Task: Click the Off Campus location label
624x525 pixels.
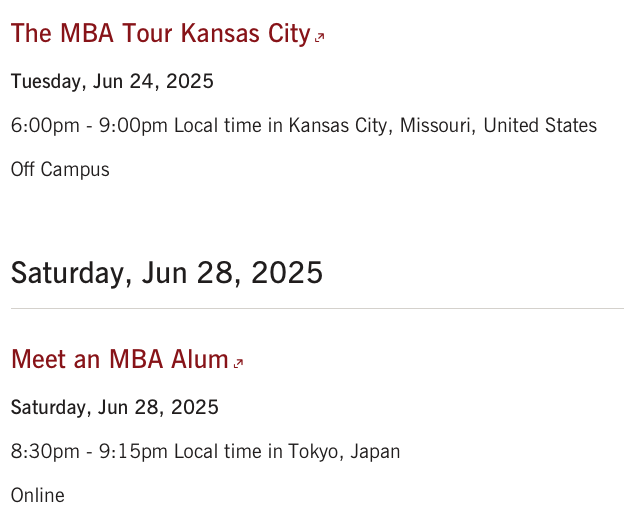Action: point(60,170)
